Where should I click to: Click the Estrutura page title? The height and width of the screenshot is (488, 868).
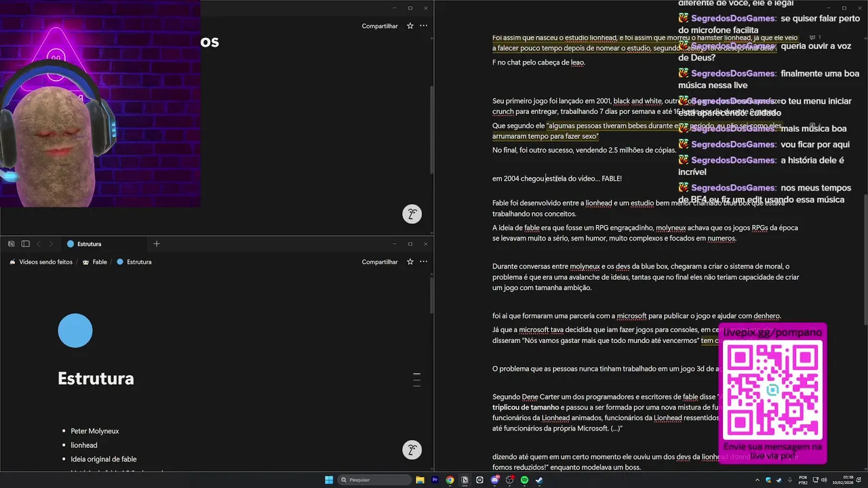(96, 378)
